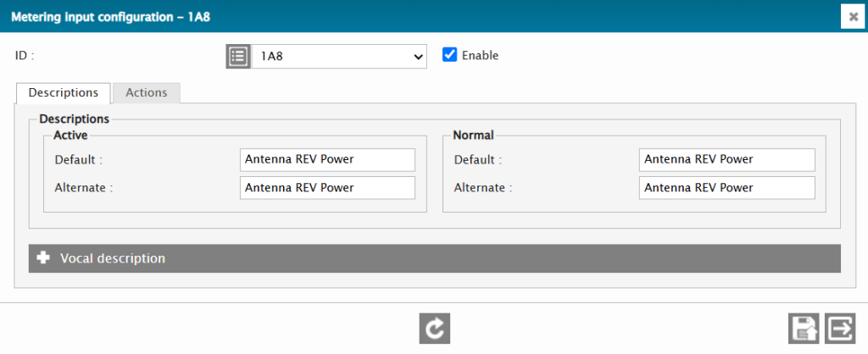This screenshot has height=354, width=868.
Task: Open the ID list selector icon
Action: [238, 56]
